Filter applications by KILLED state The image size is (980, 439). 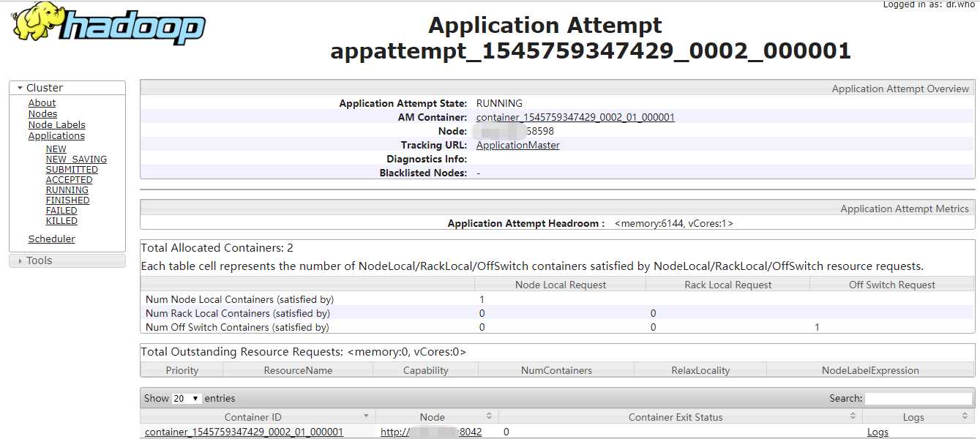click(61, 221)
